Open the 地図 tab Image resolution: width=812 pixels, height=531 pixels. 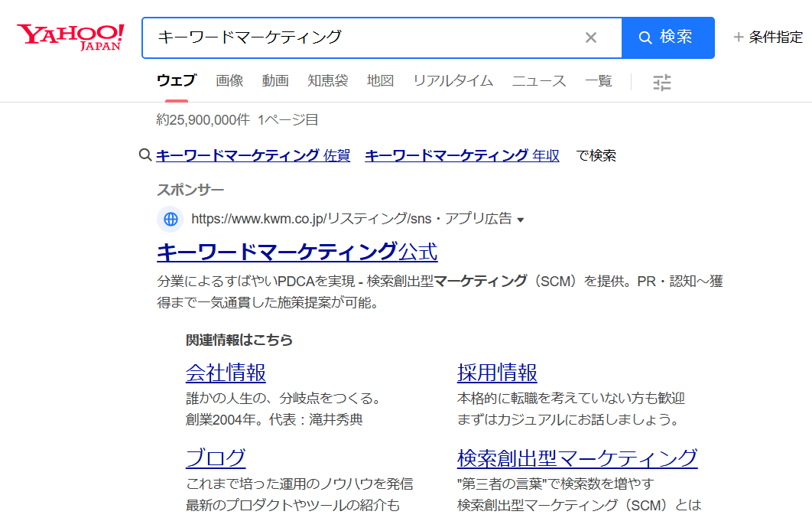[x=381, y=81]
